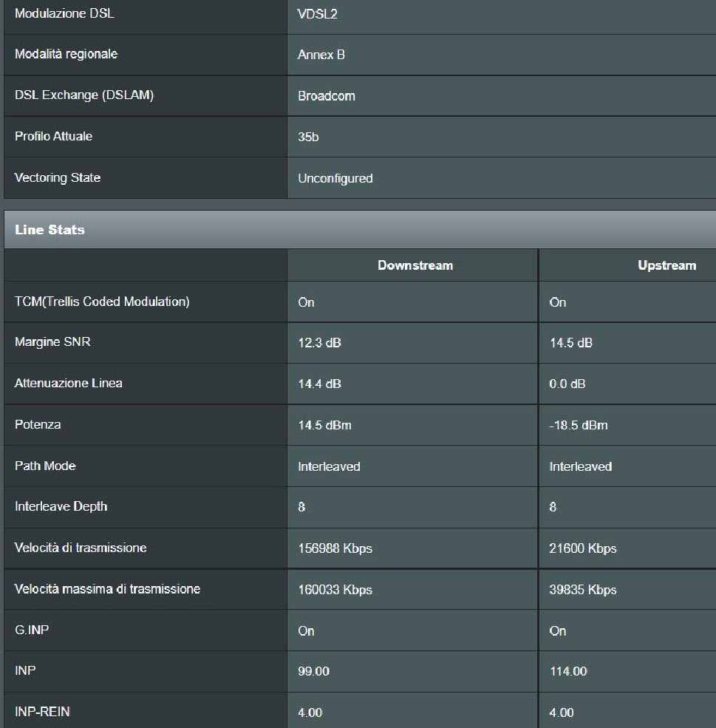Viewport: 716px width, 728px height.
Task: Select the upstream interleave depth 8
Action: (553, 507)
